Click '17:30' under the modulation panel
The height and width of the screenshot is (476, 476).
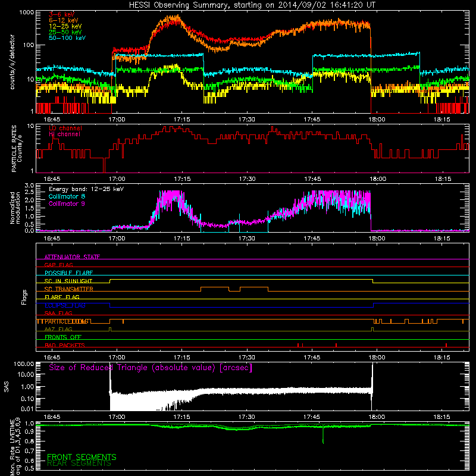(246, 239)
